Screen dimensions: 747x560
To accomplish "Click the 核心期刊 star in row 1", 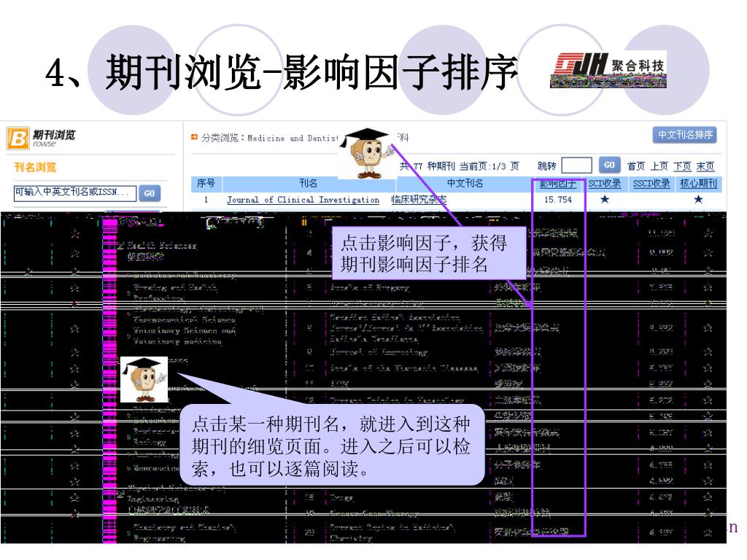I will pyautogui.click(x=698, y=199).
